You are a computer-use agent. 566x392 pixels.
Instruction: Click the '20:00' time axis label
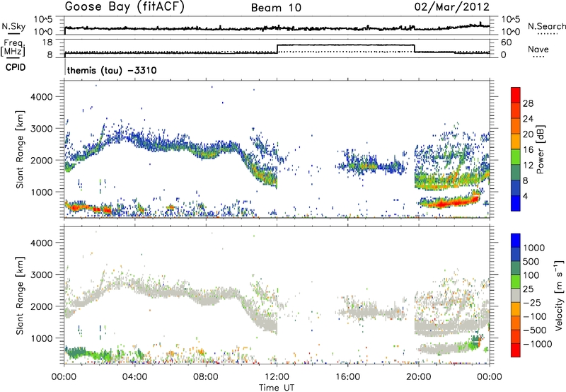pyautogui.click(x=418, y=377)
